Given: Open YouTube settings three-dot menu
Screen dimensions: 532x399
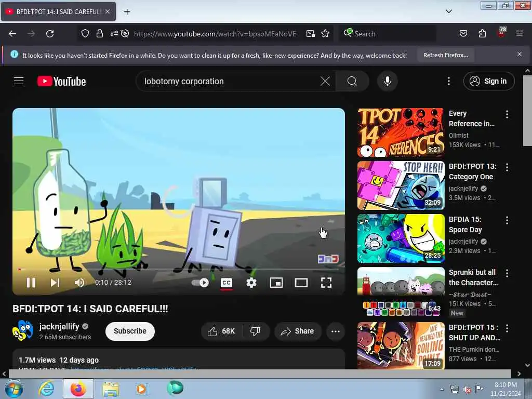Looking at the screenshot, I should 449,81.
